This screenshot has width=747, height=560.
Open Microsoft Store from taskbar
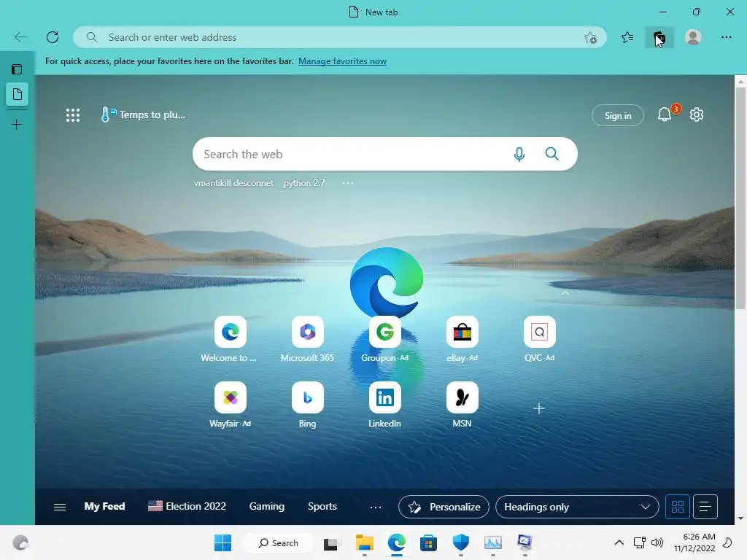(428, 542)
